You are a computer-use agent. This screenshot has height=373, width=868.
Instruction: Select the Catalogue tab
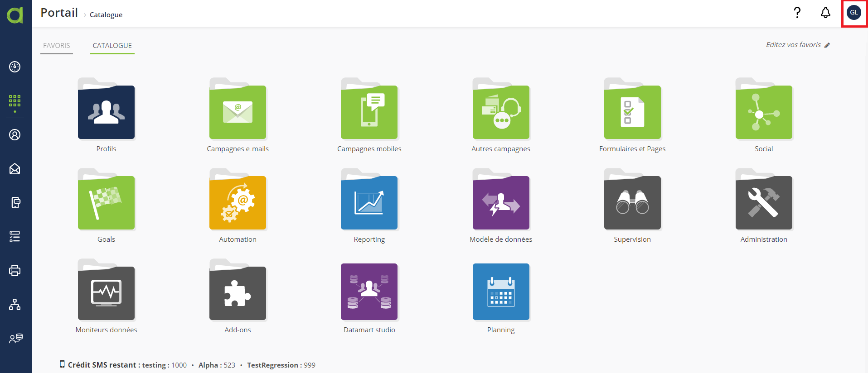[x=112, y=46]
